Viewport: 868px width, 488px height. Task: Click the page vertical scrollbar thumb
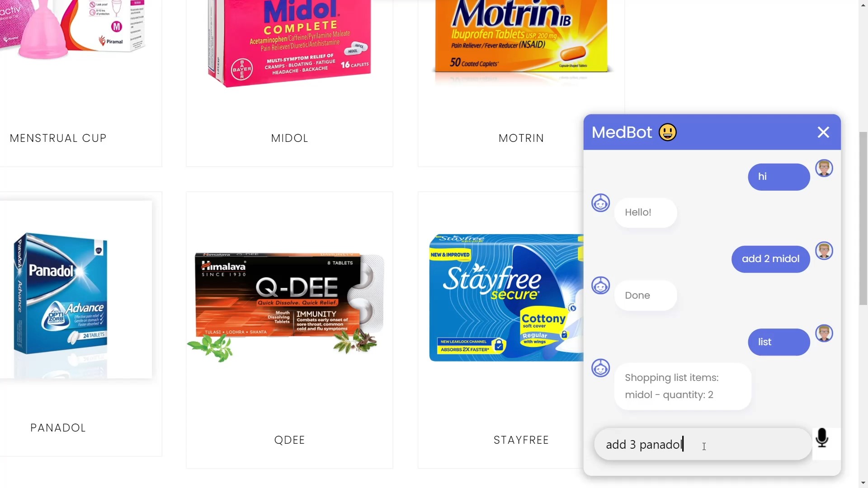click(x=863, y=218)
